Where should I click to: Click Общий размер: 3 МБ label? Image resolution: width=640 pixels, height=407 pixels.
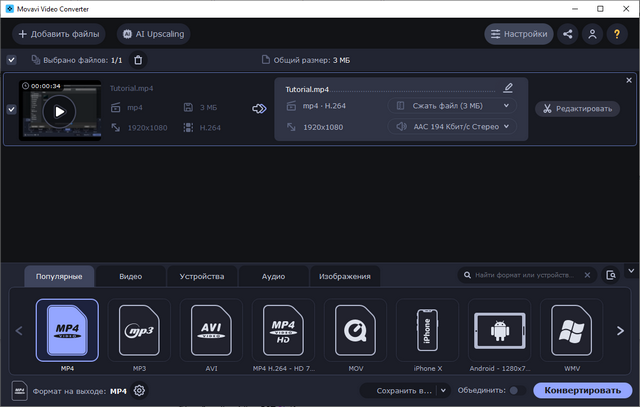pos(311,60)
